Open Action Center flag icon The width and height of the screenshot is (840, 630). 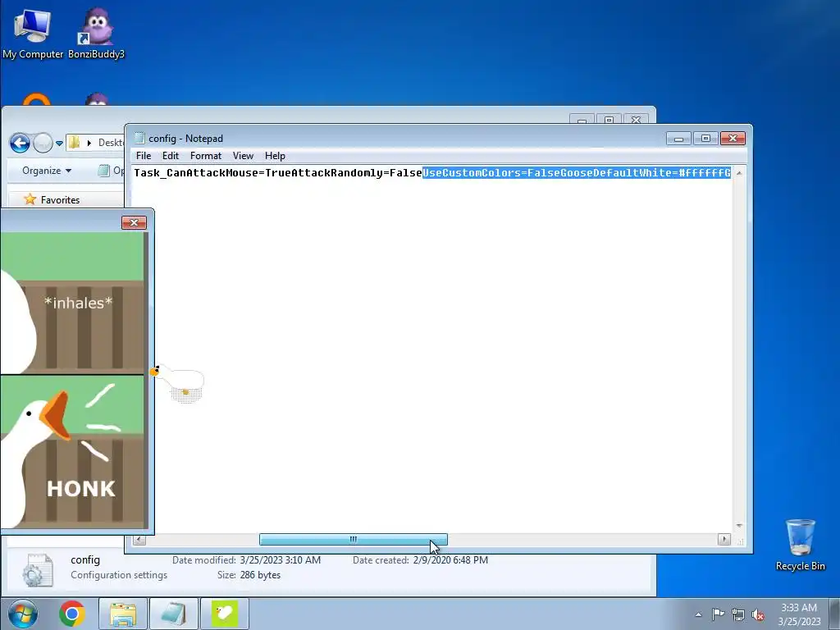718,614
